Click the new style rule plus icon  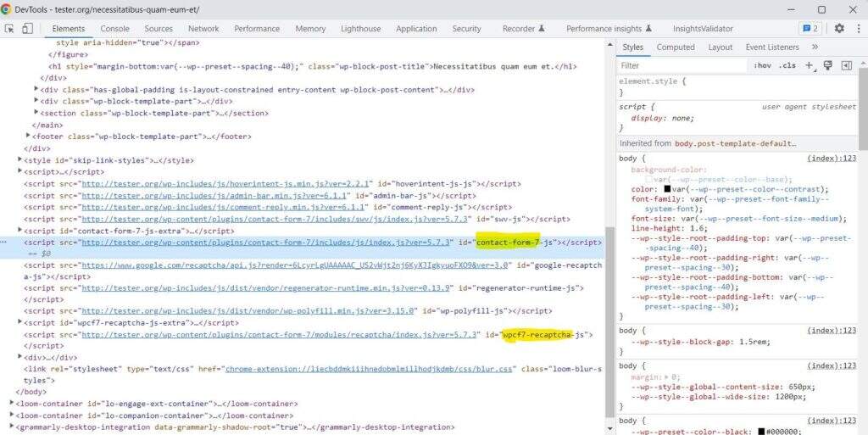point(809,65)
